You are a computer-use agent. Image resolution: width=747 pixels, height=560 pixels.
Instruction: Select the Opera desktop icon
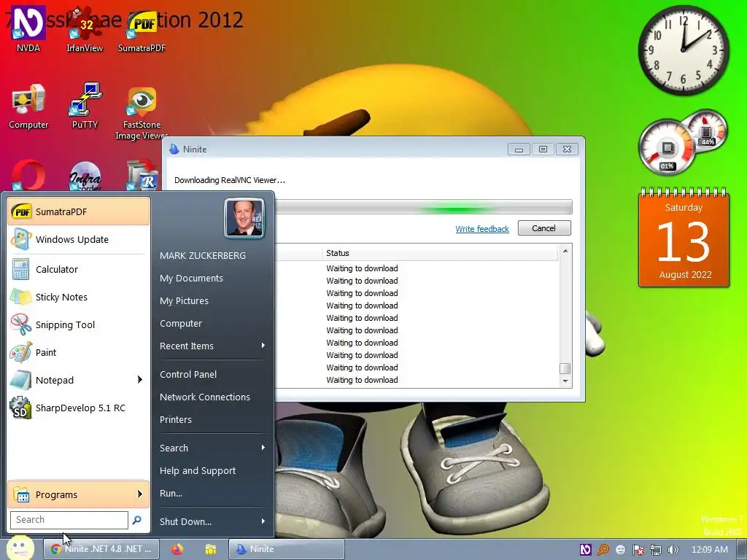[x=28, y=175]
